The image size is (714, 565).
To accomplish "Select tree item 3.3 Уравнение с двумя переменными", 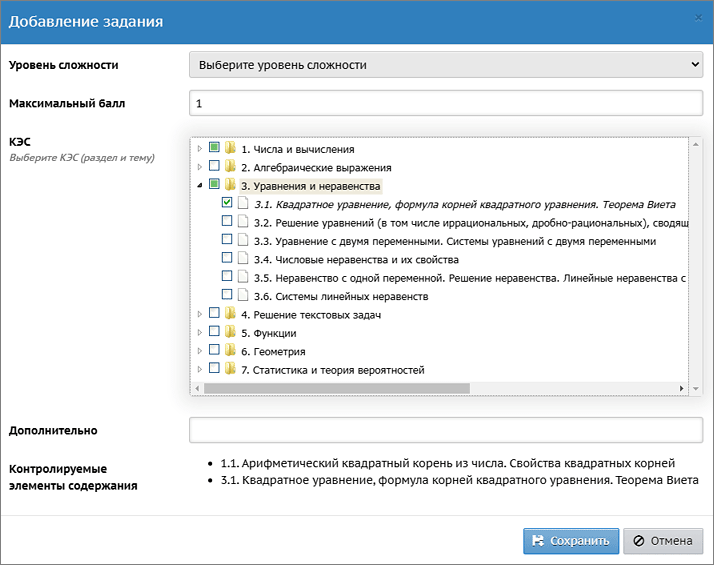I will pos(465,241).
